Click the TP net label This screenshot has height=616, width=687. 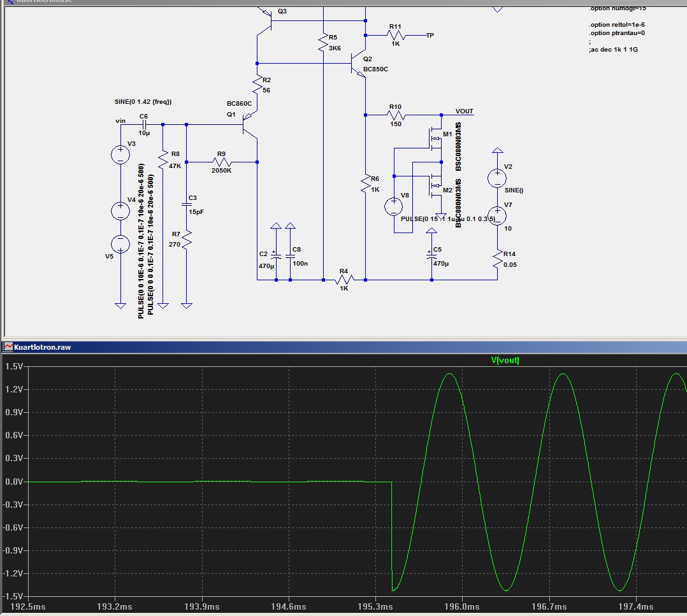coord(430,36)
